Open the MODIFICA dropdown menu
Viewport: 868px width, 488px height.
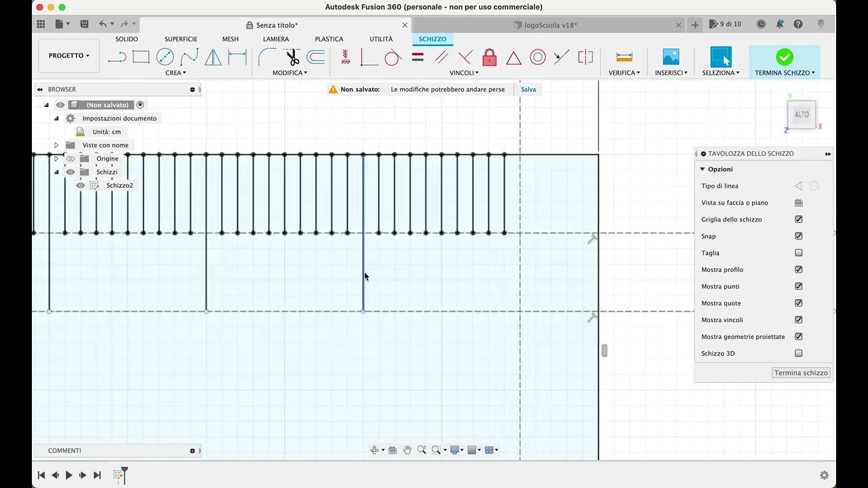290,73
